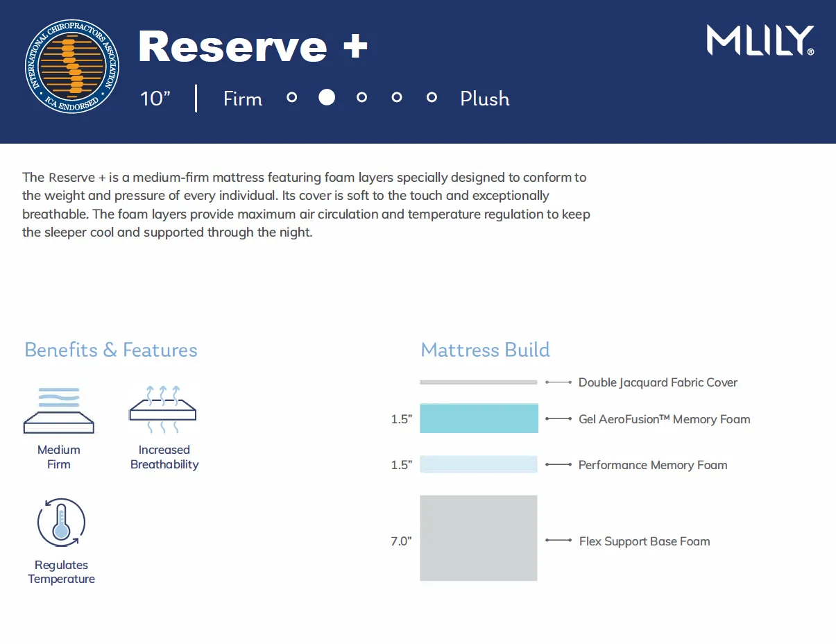Click the MLILY brand logo
836x644 pixels.
(760, 40)
